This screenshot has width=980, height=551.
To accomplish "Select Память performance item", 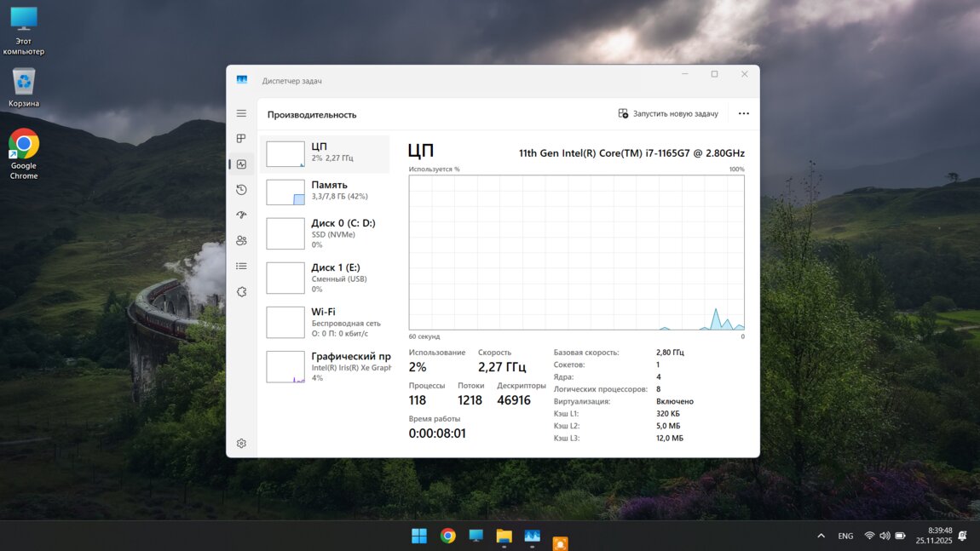I will tap(325, 191).
